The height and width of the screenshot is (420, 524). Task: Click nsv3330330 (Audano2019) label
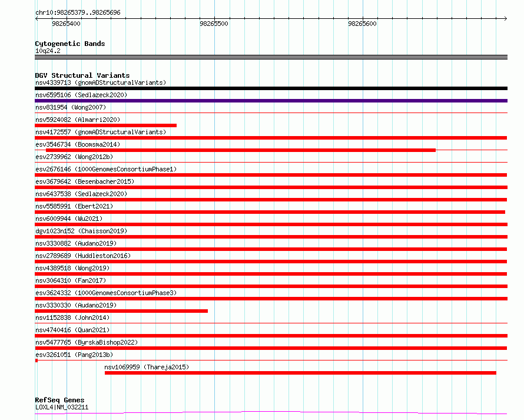coord(76,305)
